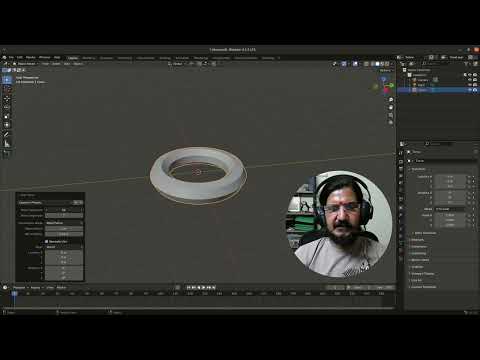Open Operator Presets dropdown in Add Torus panel
The image size is (480, 360).
click(45, 202)
